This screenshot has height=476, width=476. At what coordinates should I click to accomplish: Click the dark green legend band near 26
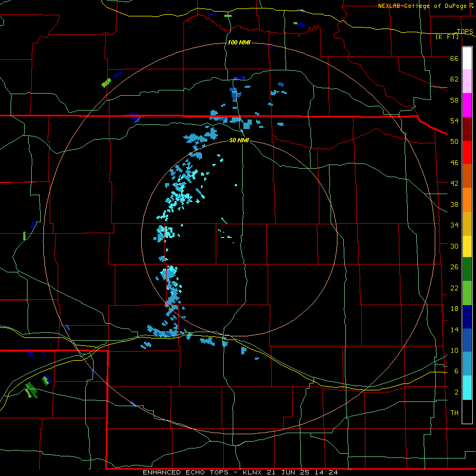(x=467, y=269)
